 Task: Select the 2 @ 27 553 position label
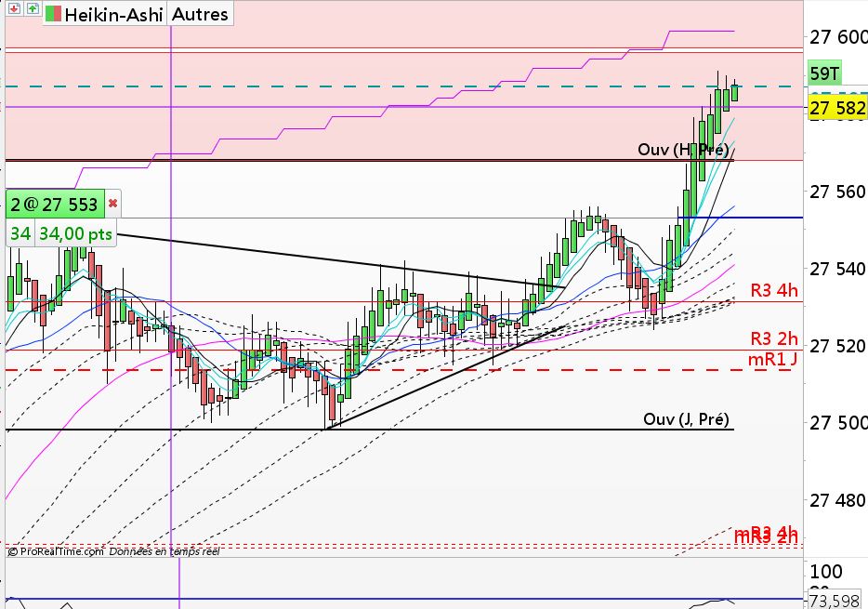pos(54,205)
